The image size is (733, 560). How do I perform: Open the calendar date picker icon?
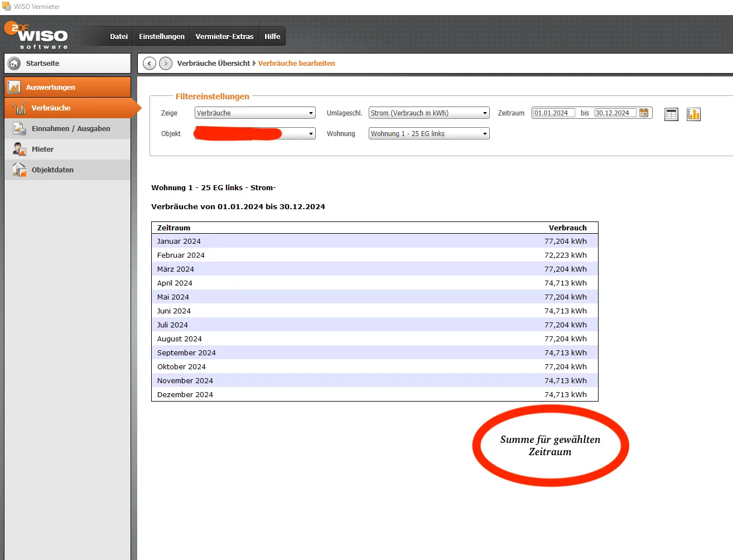pos(644,113)
